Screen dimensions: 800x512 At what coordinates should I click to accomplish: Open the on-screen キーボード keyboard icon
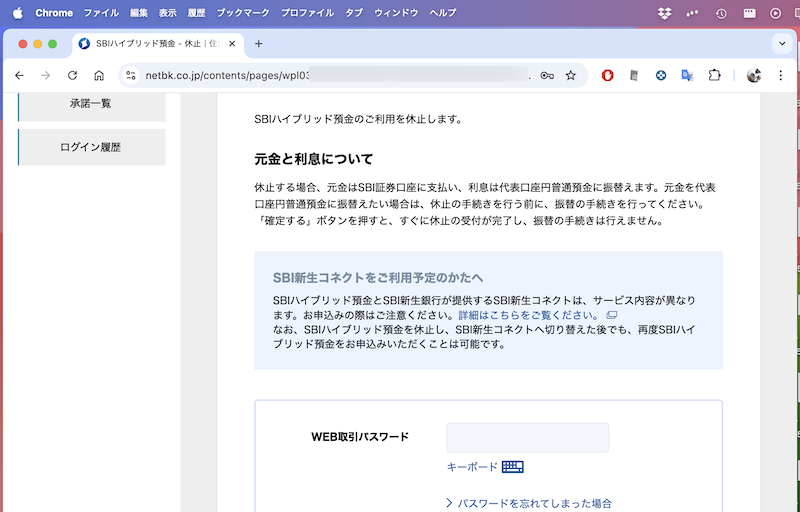pos(513,467)
